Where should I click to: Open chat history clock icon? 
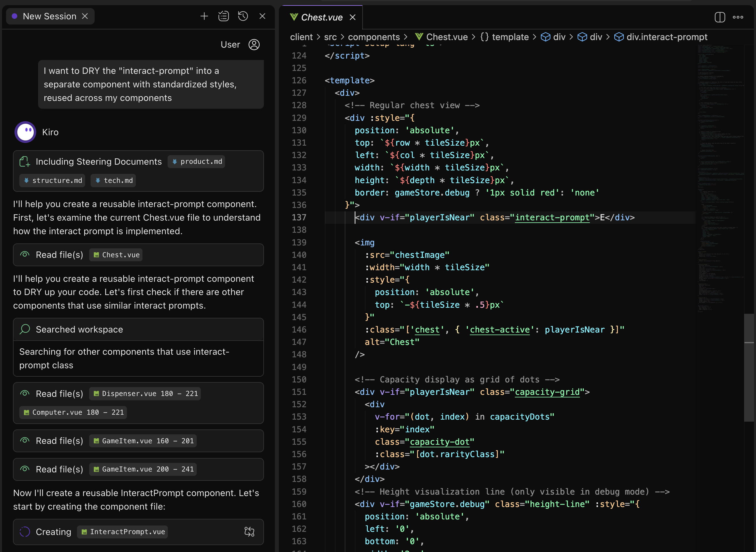[243, 16]
